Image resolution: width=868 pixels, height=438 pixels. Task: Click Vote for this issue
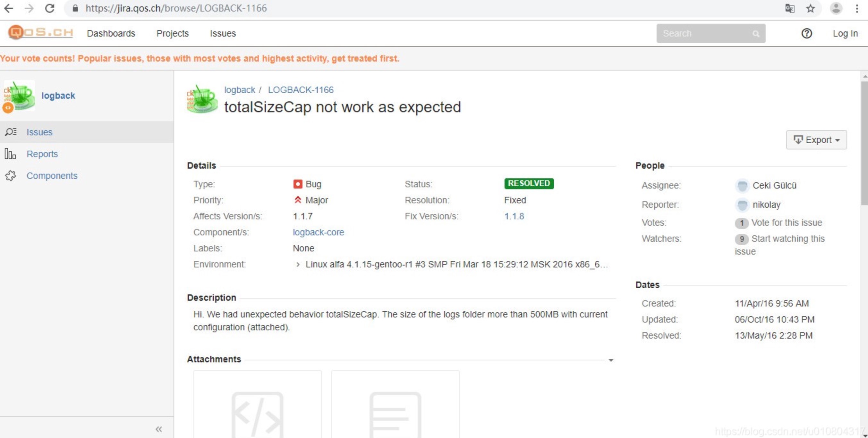point(787,223)
